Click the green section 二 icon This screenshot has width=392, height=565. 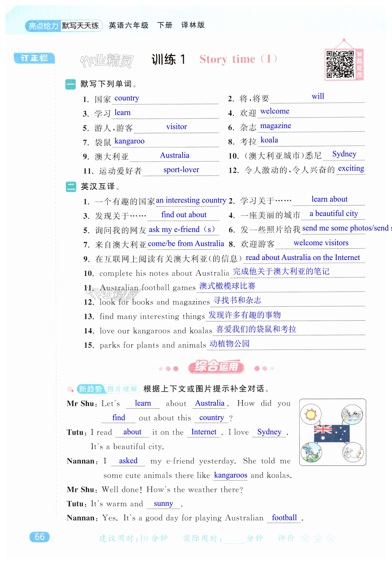pos(71,187)
